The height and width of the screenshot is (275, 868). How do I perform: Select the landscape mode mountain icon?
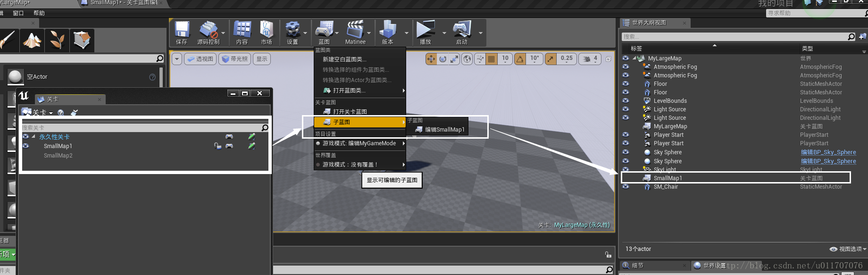(32, 41)
